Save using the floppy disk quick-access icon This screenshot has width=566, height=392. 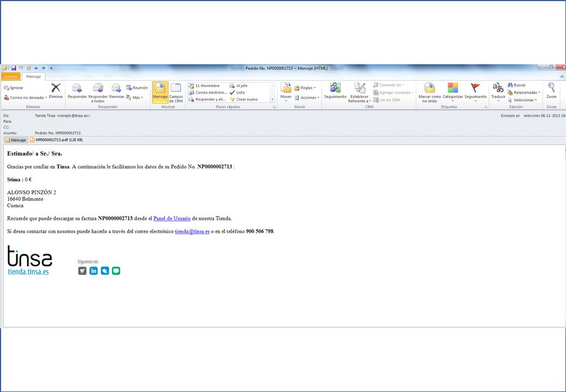click(x=14, y=68)
